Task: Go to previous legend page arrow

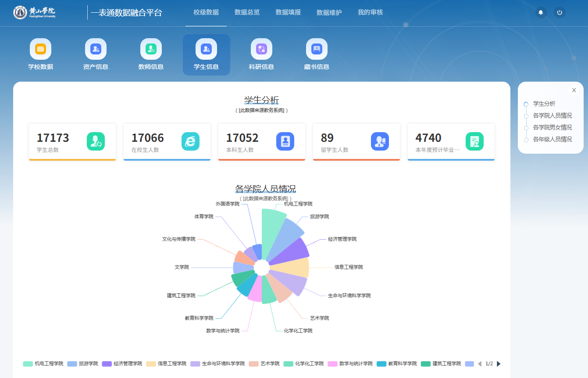Action: click(479, 364)
